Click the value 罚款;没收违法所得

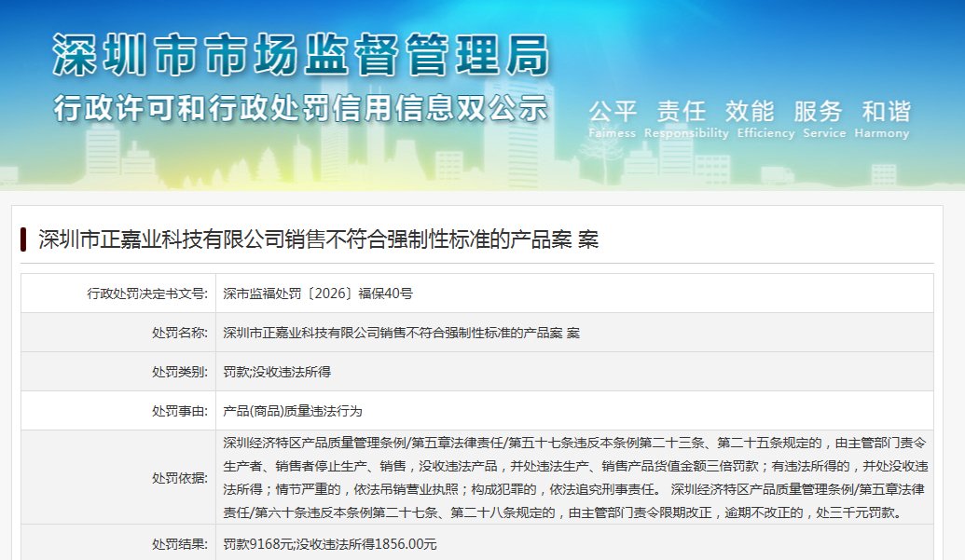pyautogui.click(x=277, y=372)
